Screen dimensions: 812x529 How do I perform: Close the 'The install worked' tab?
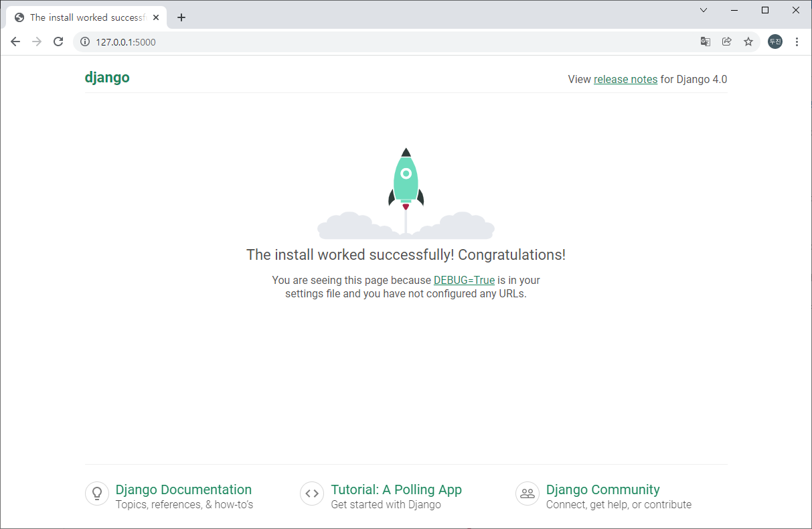[x=156, y=17]
